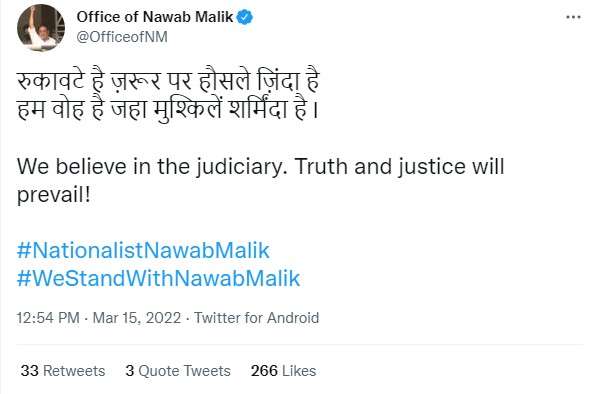Click the Quote Tweets count number 3
This screenshot has width=597, height=394.
coord(129,371)
